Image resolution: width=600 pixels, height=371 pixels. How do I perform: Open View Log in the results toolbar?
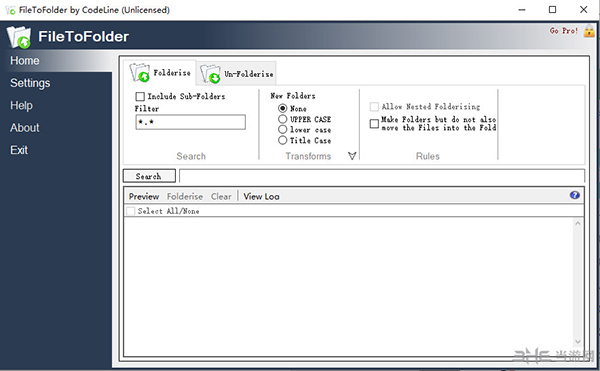[261, 197]
